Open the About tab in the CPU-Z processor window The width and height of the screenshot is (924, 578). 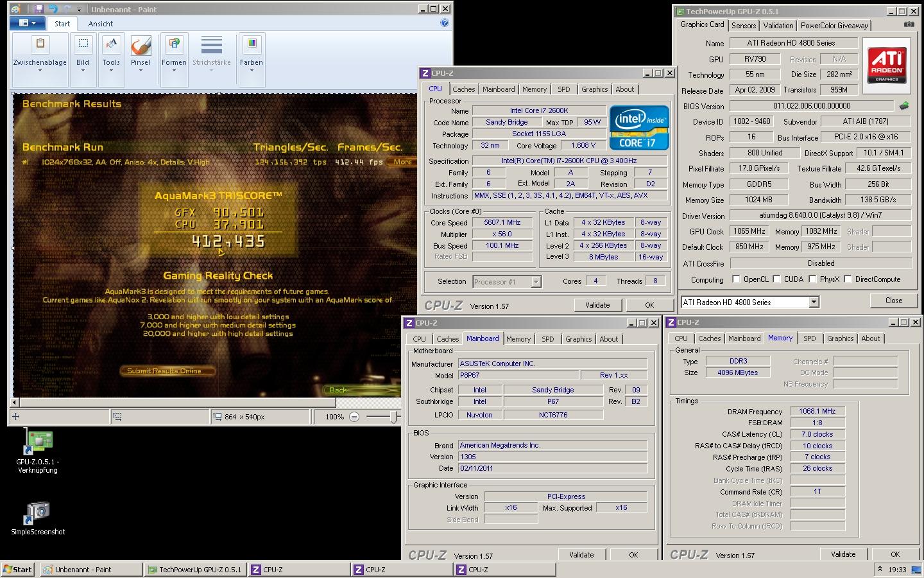coord(624,90)
